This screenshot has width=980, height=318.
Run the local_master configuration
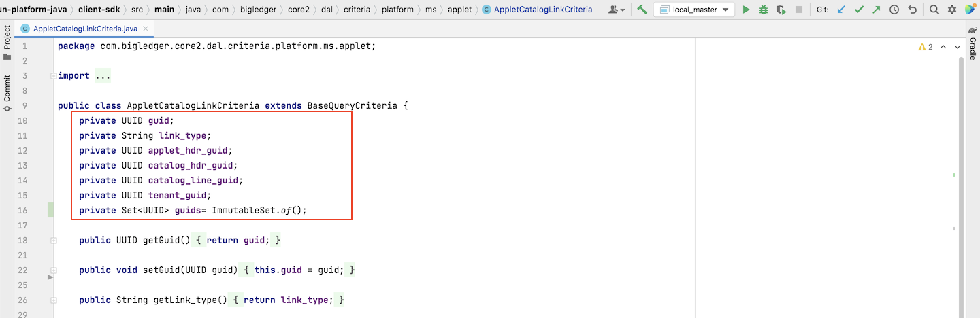[746, 10]
